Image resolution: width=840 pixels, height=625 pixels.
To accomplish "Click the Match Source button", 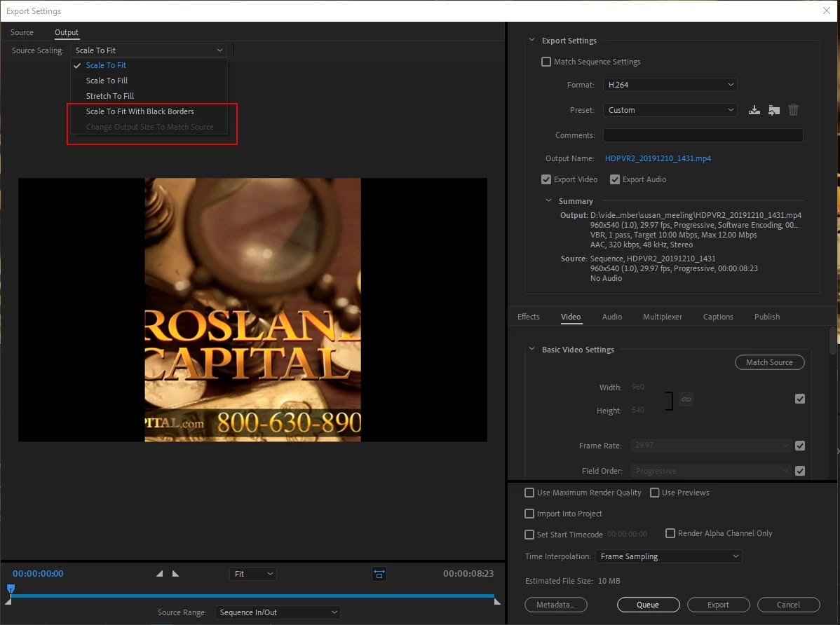I will click(769, 362).
